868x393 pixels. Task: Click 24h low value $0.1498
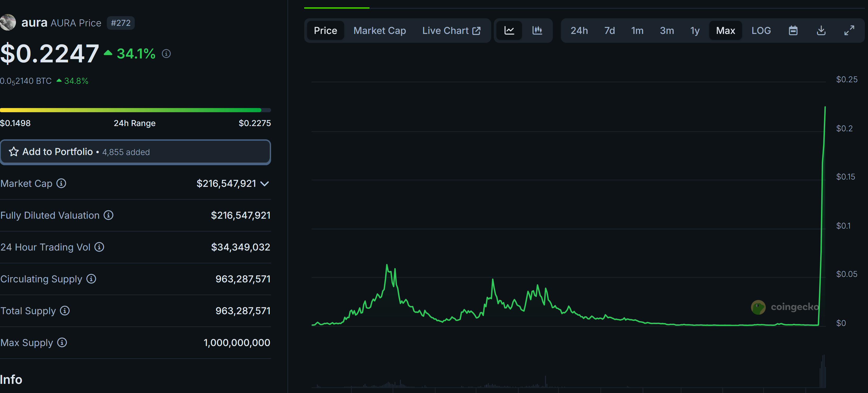[15, 123]
